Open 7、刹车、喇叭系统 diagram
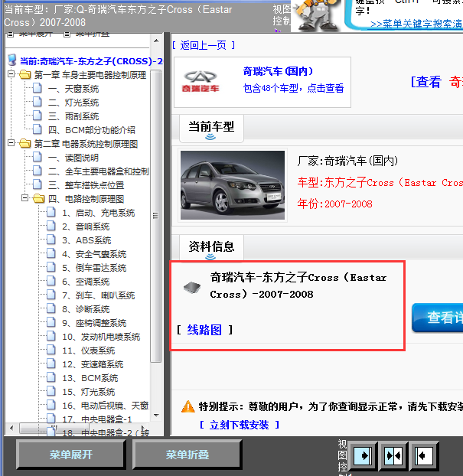The height and width of the screenshot is (476, 463). tap(99, 295)
